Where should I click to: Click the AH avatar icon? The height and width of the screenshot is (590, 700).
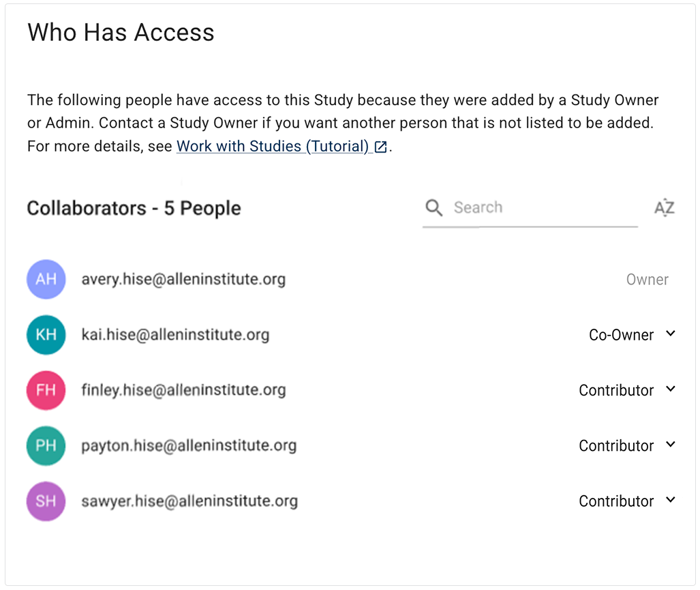[x=46, y=280]
